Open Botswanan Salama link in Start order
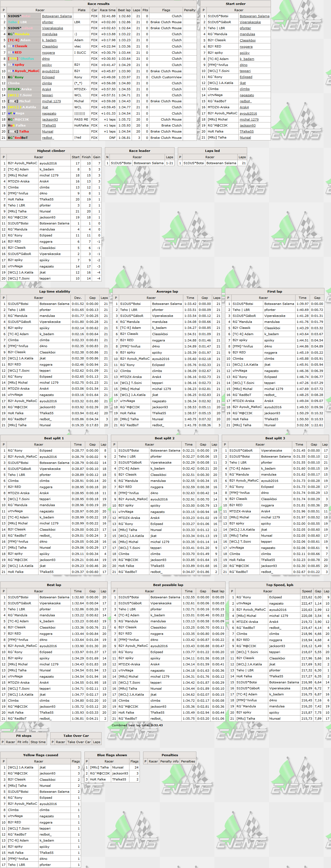 (255, 16)
